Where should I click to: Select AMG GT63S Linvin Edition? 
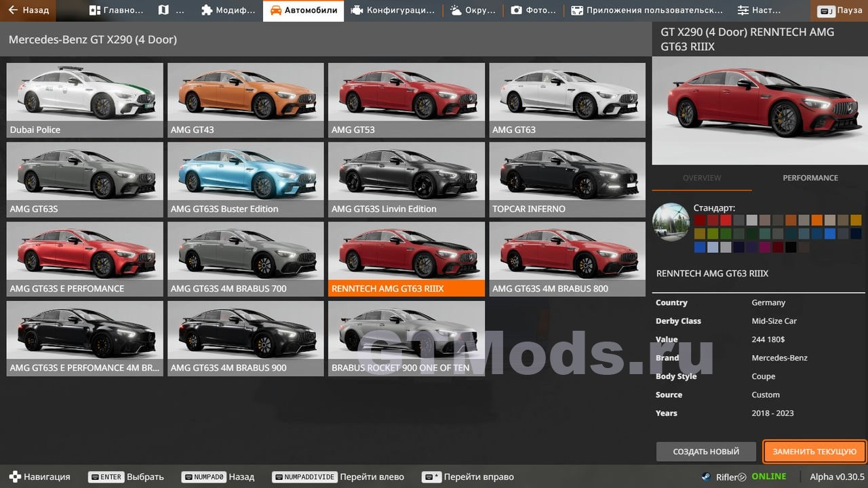tap(406, 180)
